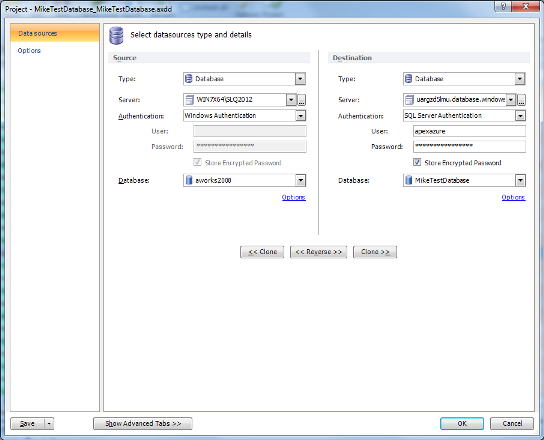
Task: Switch to the Options sidebar tab
Action: point(29,51)
